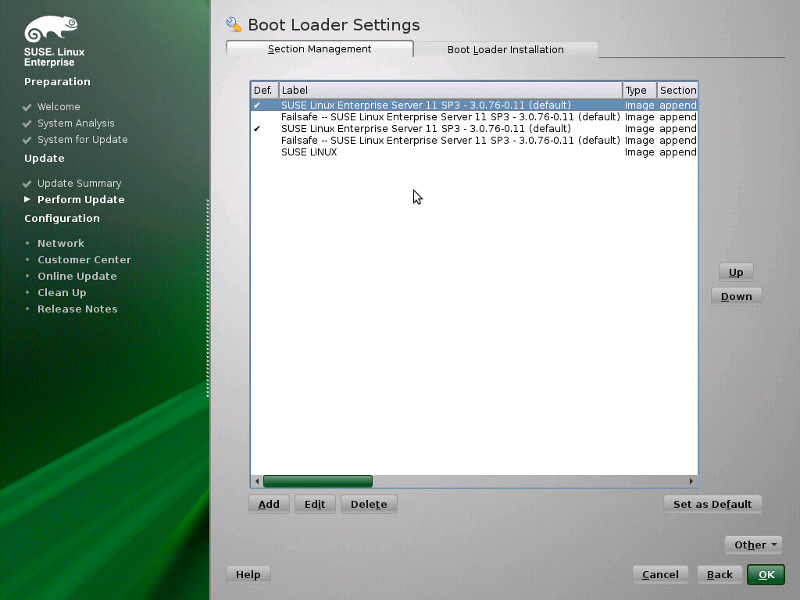Delete the selected boot entry
The height and width of the screenshot is (600, 800).
[368, 504]
